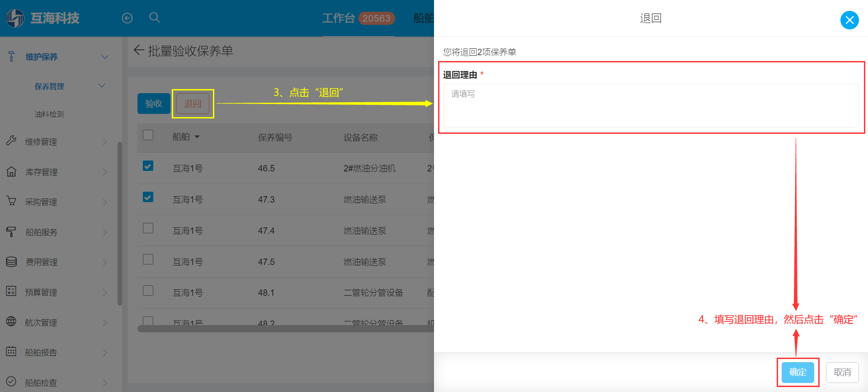Check the row with 保养编号 48.1

(148, 291)
